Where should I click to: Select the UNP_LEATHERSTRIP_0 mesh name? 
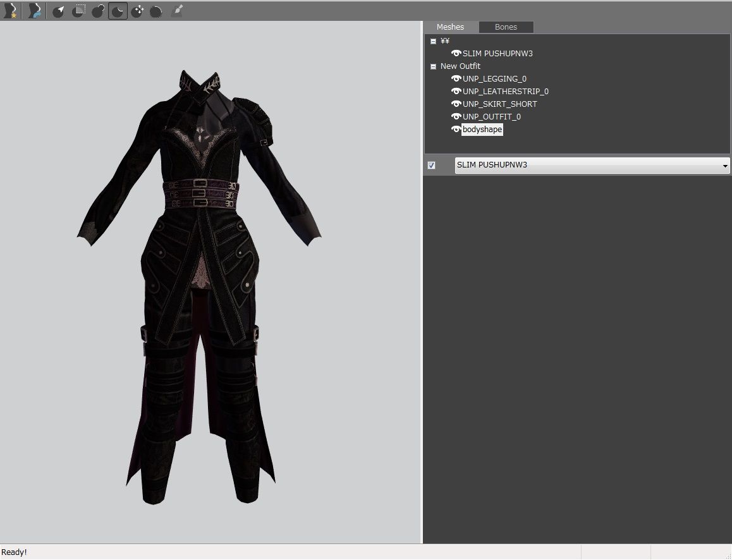pyautogui.click(x=505, y=92)
